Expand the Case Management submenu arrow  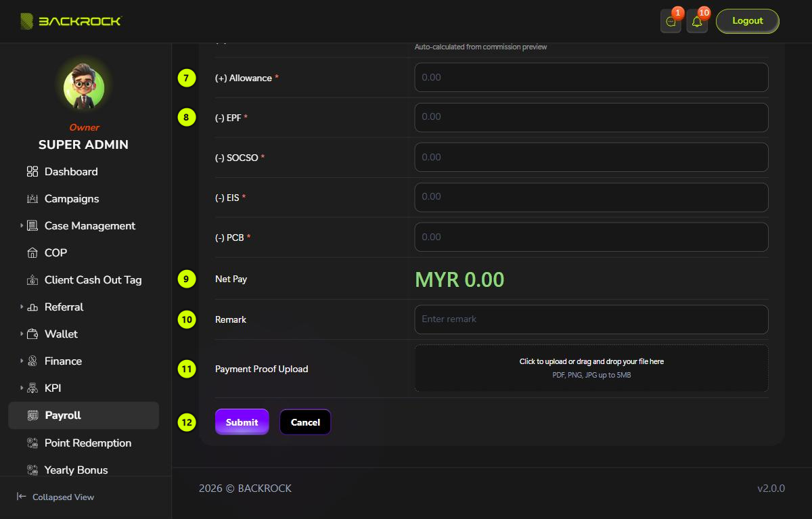click(22, 226)
